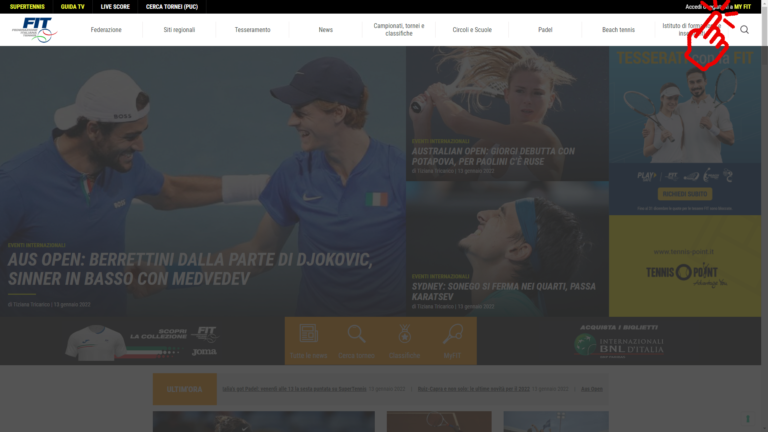Expand Campionati, tornei e classifiche menu

point(399,30)
